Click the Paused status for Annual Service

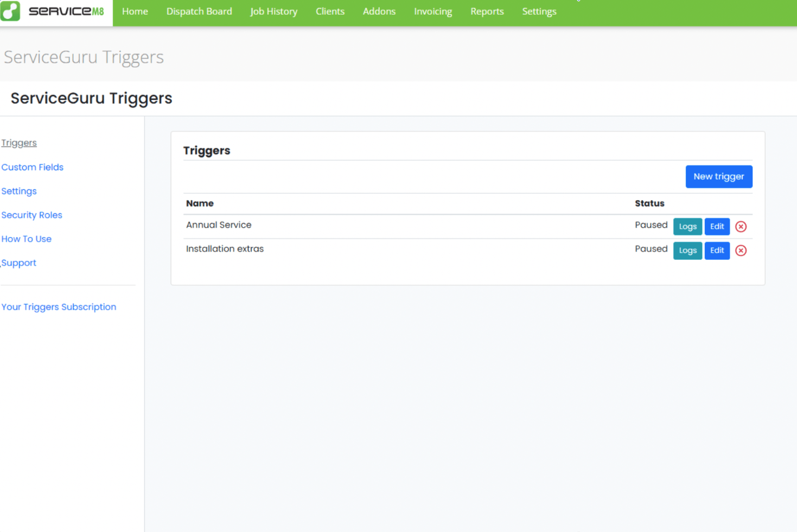[x=651, y=225]
